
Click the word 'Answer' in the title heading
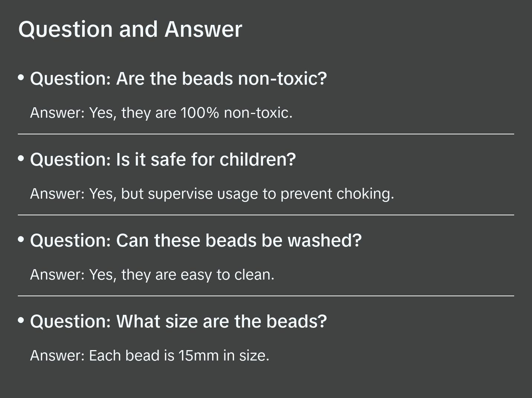coord(203,29)
